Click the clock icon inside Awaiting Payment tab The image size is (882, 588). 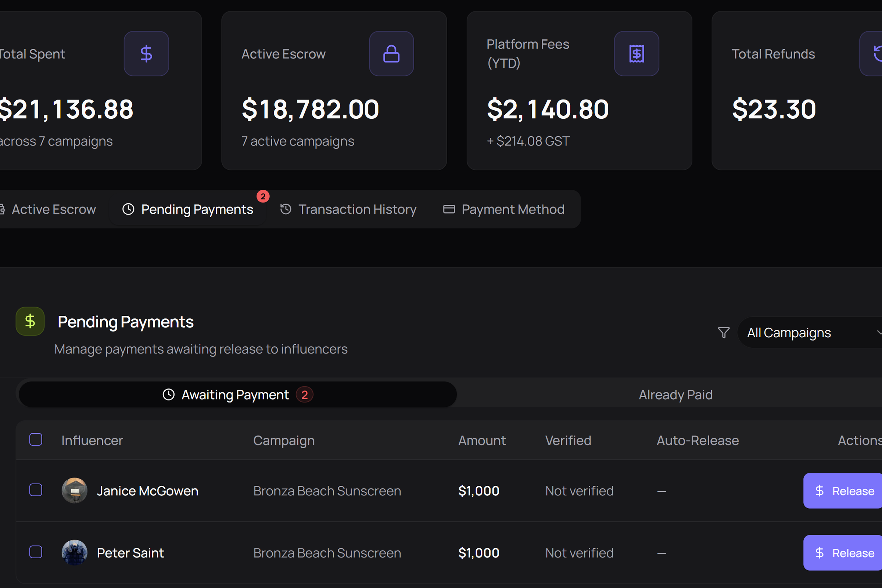168,394
